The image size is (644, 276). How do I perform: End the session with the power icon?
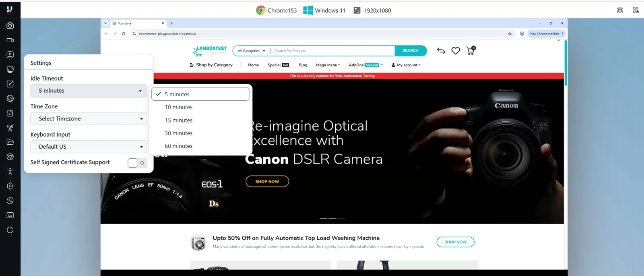click(10, 230)
